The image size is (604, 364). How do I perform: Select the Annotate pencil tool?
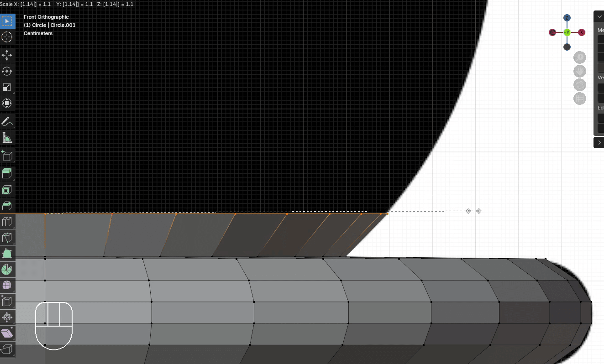point(7,121)
